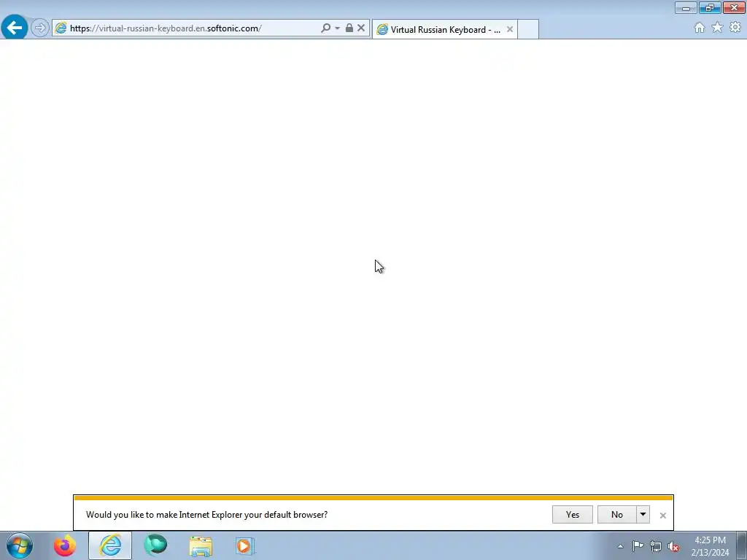This screenshot has width=747, height=560.
Task: Open Windows Explorer folder on taskbar
Action: (201, 546)
